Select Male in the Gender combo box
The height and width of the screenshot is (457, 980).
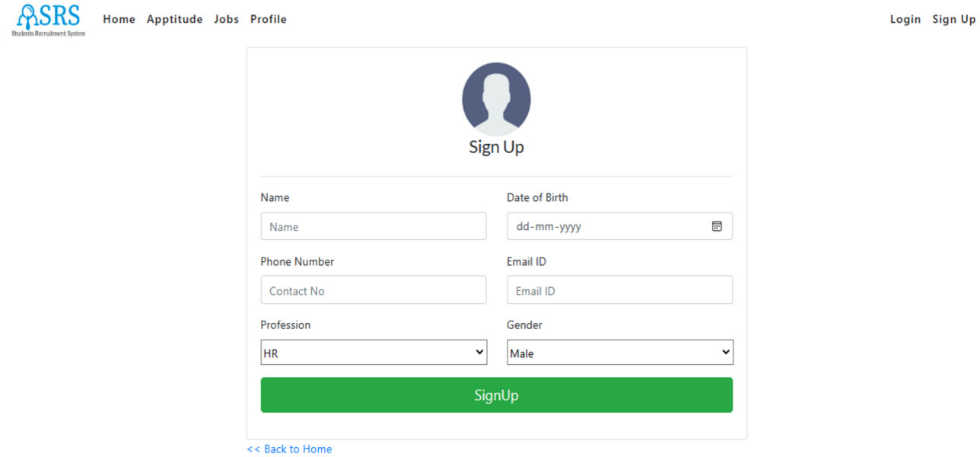(619, 352)
